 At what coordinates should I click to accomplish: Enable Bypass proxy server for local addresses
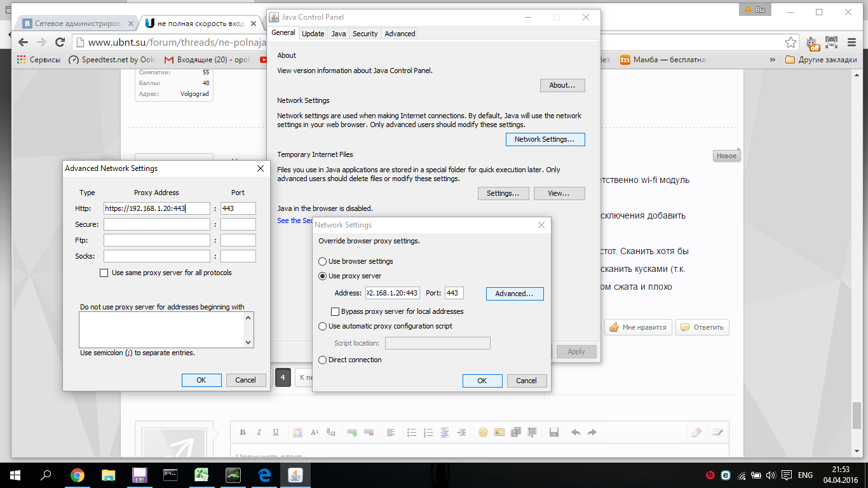(x=336, y=311)
